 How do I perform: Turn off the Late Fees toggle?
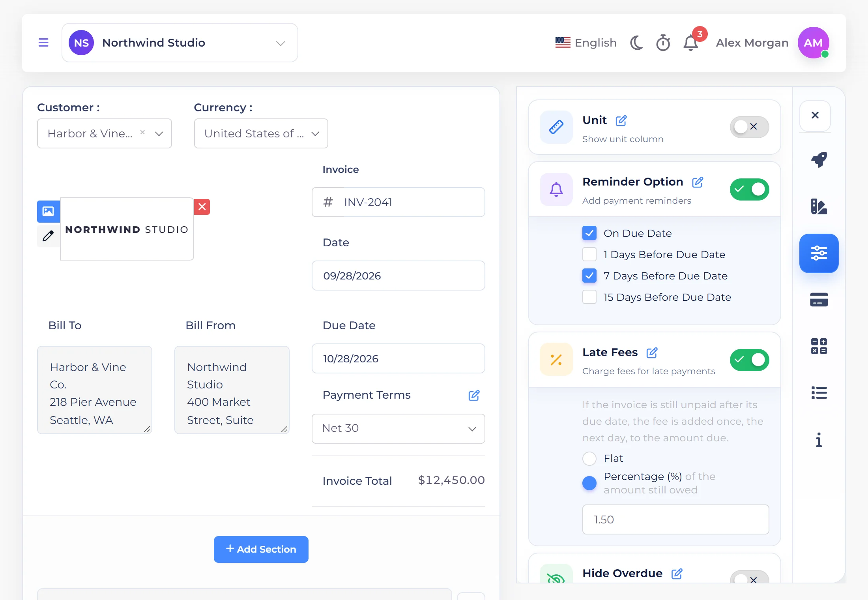point(749,360)
